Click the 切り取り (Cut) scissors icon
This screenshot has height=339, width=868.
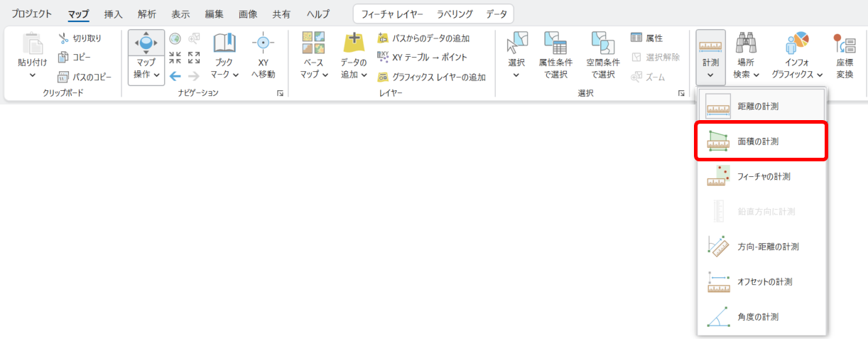[63, 38]
